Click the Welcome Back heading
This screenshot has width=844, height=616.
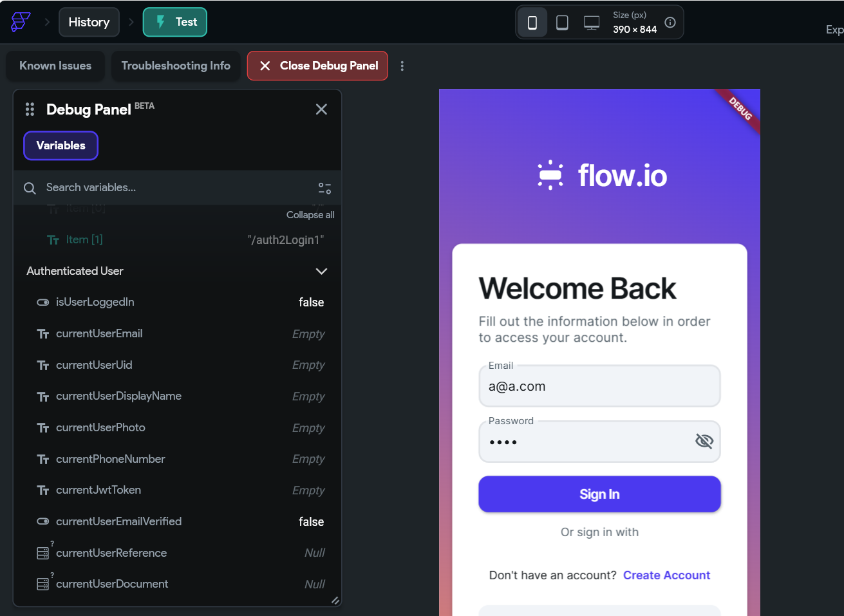(577, 288)
